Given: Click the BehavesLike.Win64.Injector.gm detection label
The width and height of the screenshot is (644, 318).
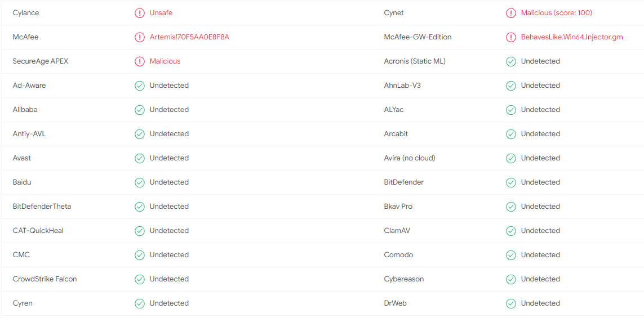Looking at the screenshot, I should 572,37.
